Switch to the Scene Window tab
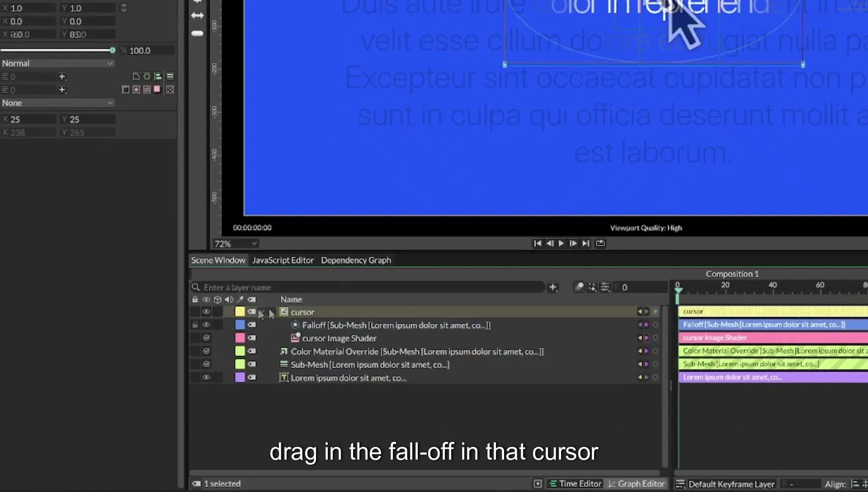 pos(218,260)
